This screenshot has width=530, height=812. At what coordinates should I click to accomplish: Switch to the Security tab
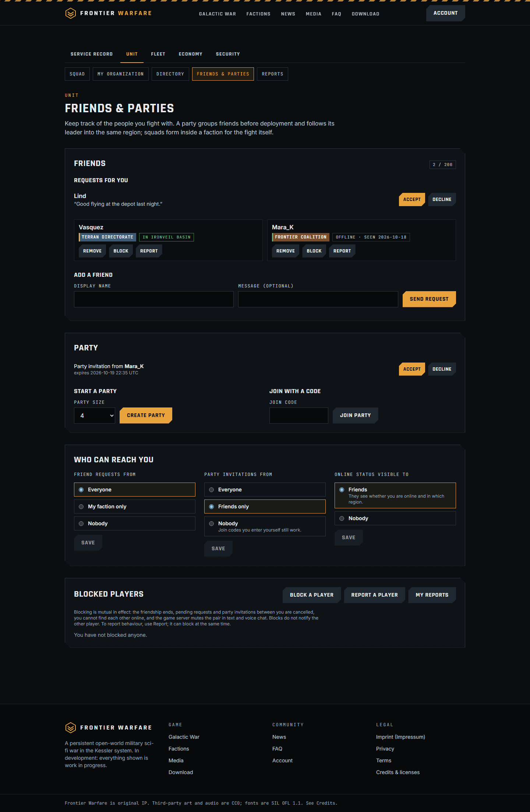[x=228, y=54]
